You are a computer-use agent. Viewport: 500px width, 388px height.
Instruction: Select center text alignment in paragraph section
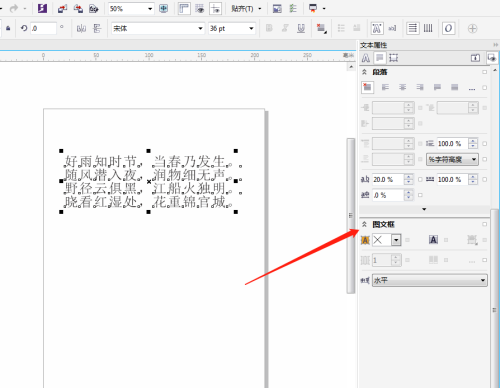403,87
